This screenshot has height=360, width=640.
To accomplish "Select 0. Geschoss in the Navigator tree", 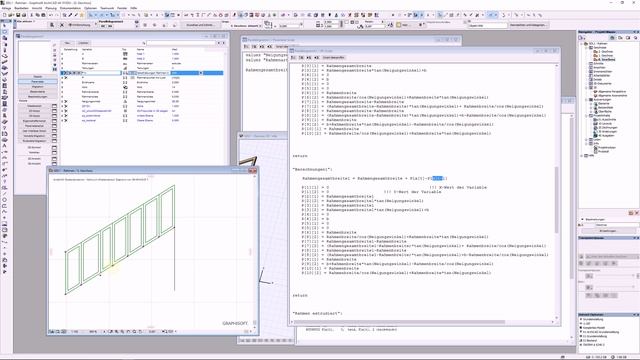I will (607, 60).
